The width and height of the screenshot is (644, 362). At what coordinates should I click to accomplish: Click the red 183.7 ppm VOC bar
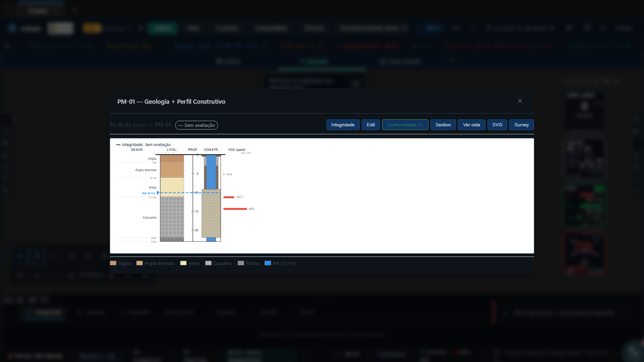(229, 197)
